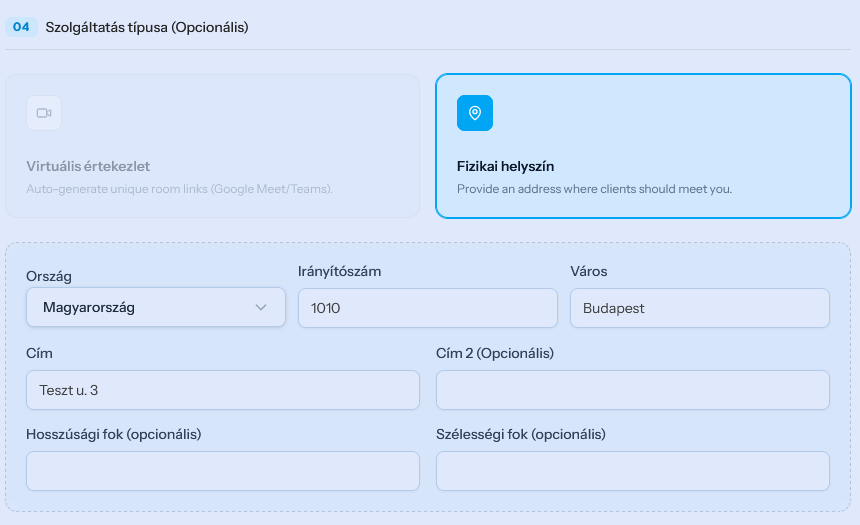This screenshot has height=525, width=860.
Task: Click the Cím 2 (Opcionális) label
Action: point(495,353)
